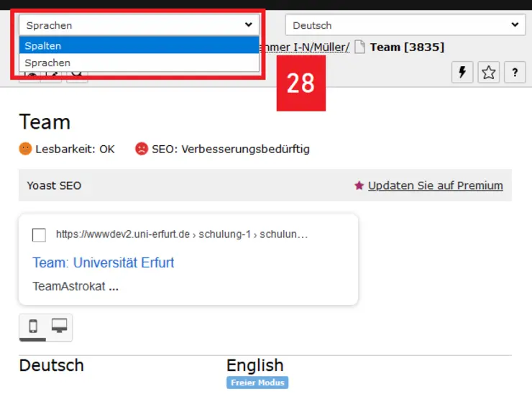
Task: Expand the Yoast SEO panel header
Action: 55,185
